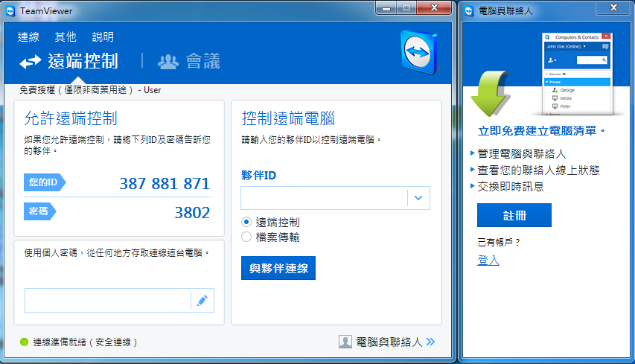
Task: Click the 登入 link
Action: [x=488, y=261]
